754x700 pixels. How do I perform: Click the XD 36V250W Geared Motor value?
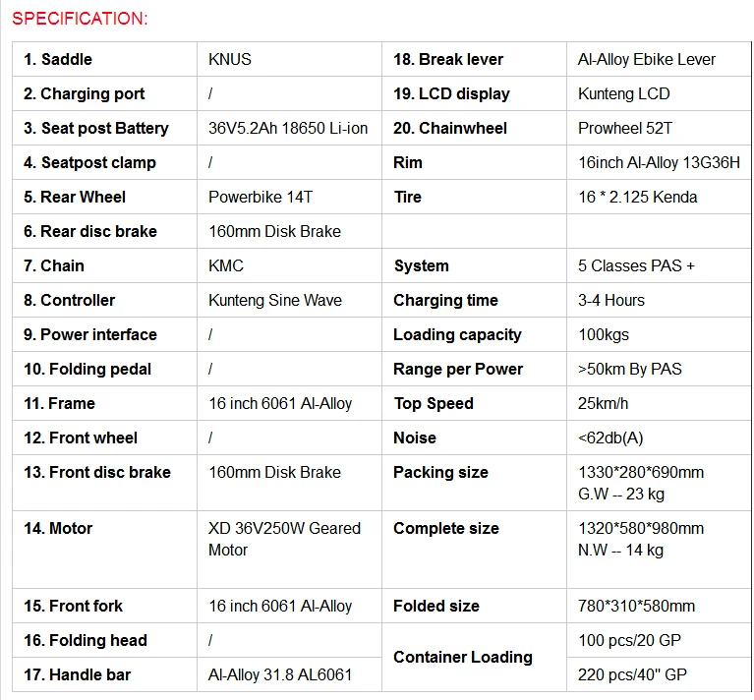tap(284, 539)
